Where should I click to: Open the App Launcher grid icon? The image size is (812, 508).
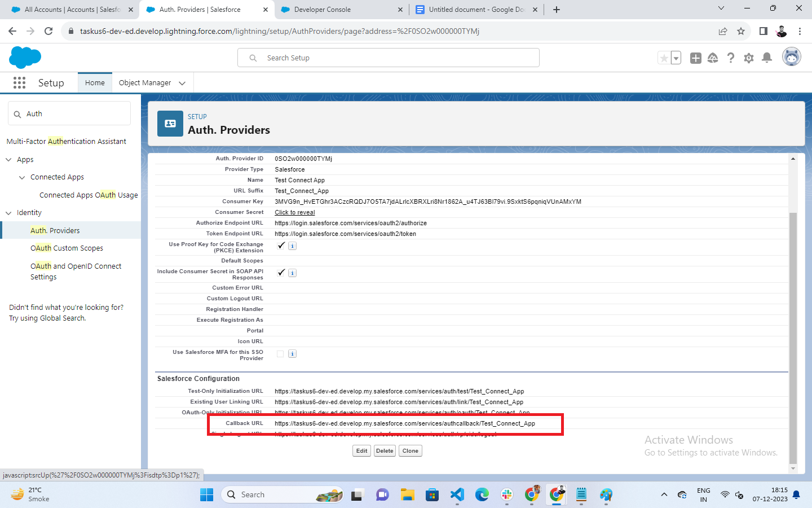click(x=19, y=83)
